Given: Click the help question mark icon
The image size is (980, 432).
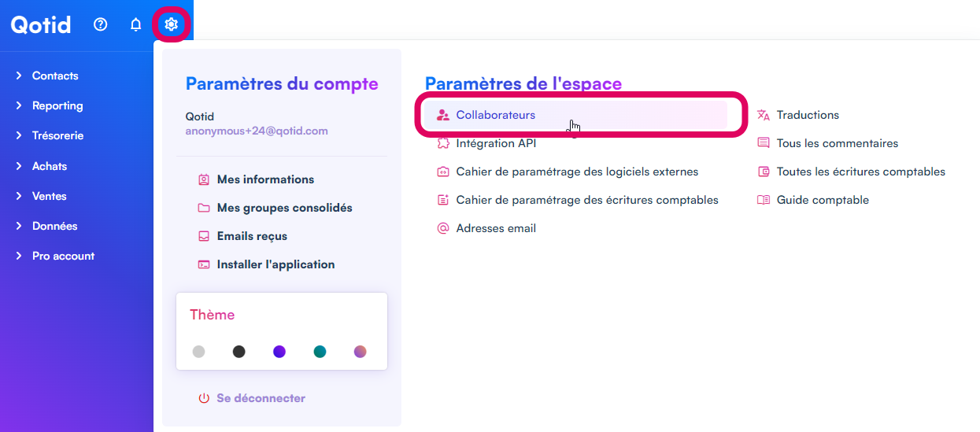Looking at the screenshot, I should (x=100, y=24).
